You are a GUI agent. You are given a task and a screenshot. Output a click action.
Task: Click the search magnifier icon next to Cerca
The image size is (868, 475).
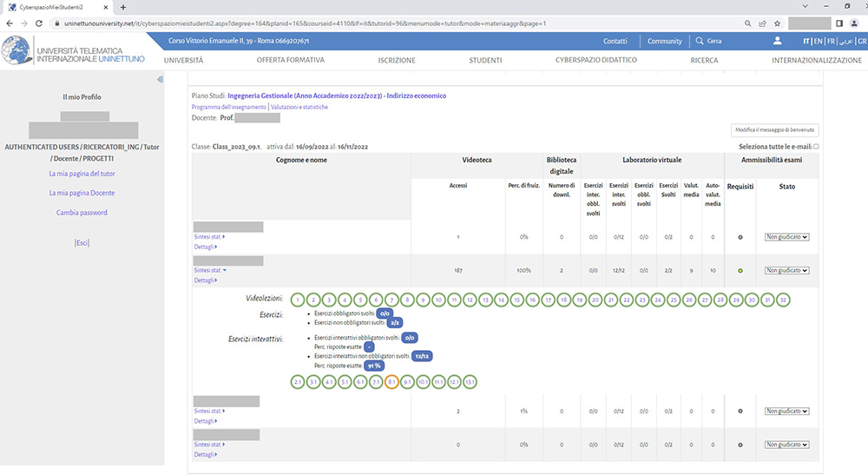[x=700, y=41]
